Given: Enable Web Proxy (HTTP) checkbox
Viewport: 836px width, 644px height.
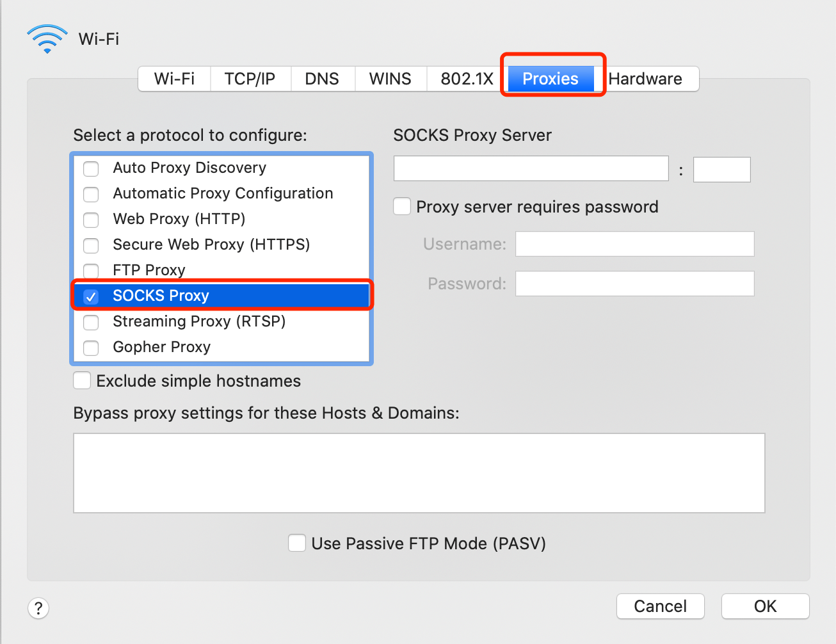Looking at the screenshot, I should 91,220.
